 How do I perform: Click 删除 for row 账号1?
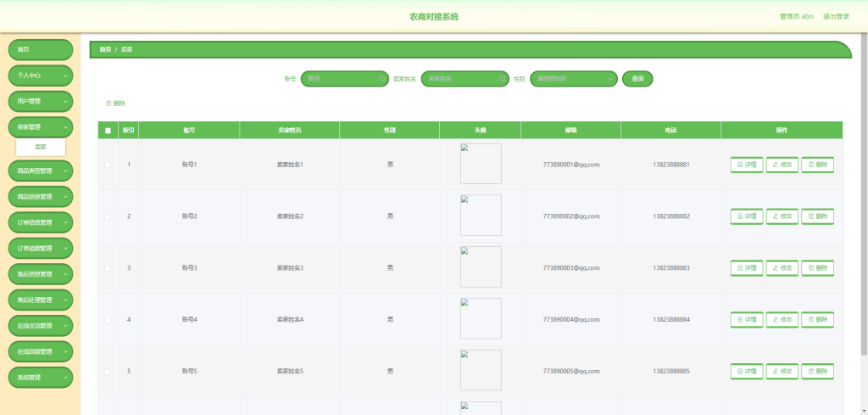(x=818, y=165)
